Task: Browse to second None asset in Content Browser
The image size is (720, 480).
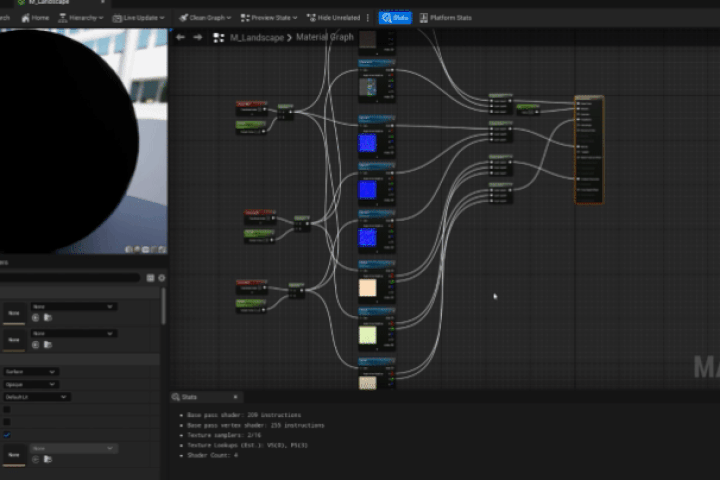Action: (x=48, y=345)
